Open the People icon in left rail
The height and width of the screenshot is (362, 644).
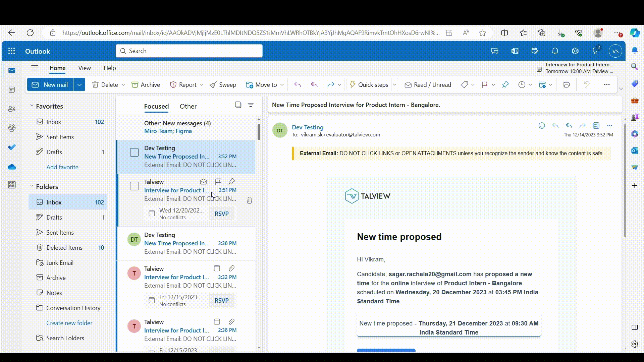[x=12, y=109]
